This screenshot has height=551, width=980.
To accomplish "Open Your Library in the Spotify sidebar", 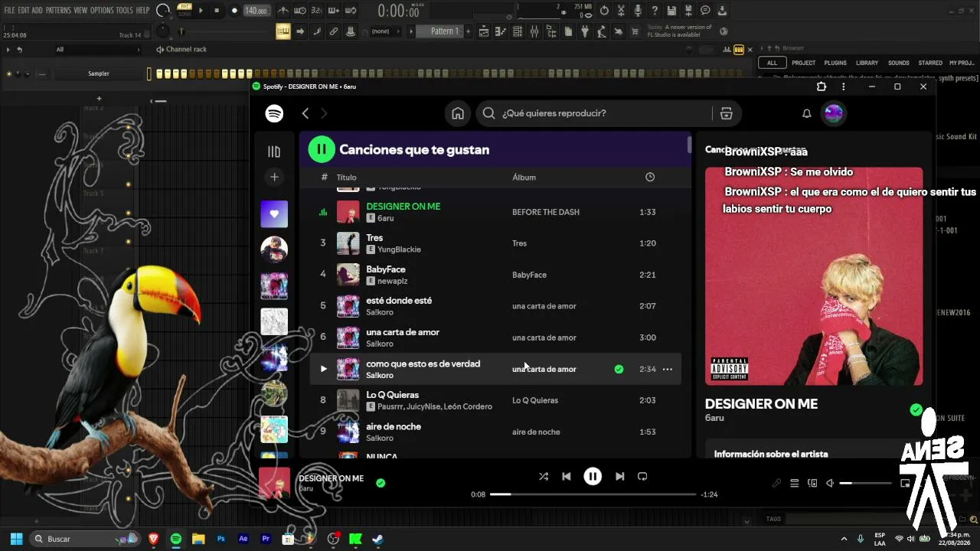I will click(274, 152).
